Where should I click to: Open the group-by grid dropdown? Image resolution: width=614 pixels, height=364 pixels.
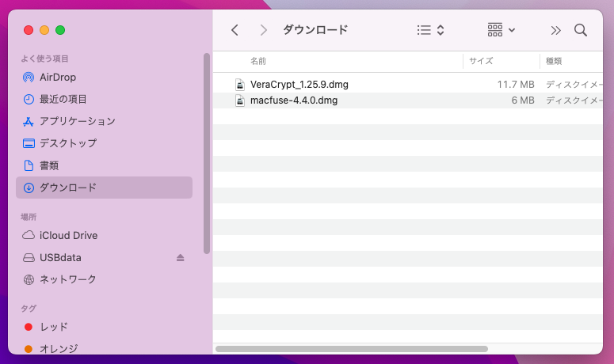point(501,30)
